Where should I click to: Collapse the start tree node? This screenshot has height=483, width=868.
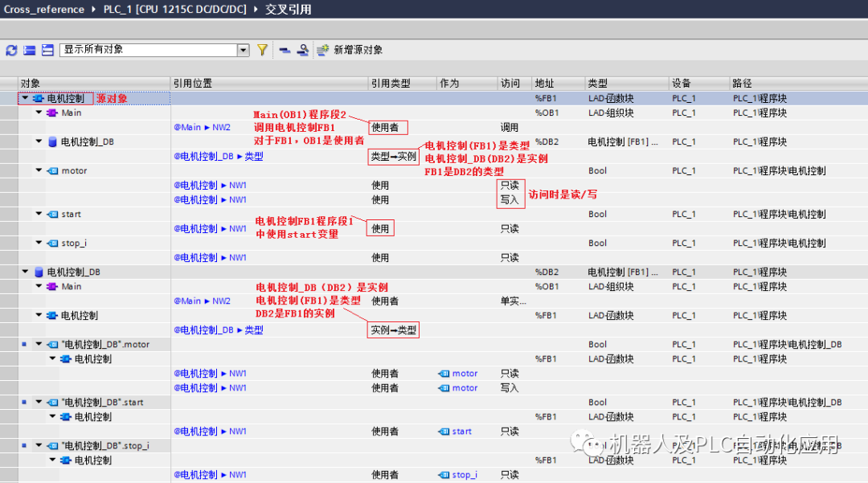pyautogui.click(x=38, y=214)
